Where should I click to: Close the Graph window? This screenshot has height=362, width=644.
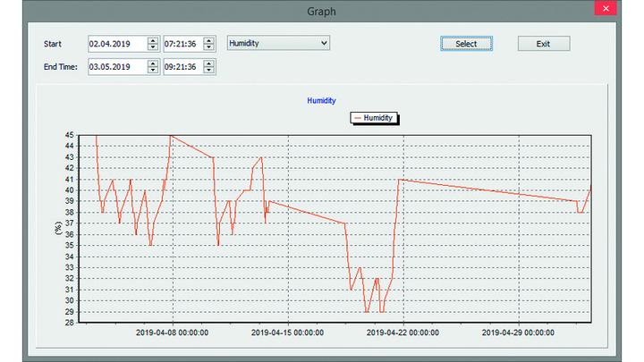pyautogui.click(x=606, y=8)
